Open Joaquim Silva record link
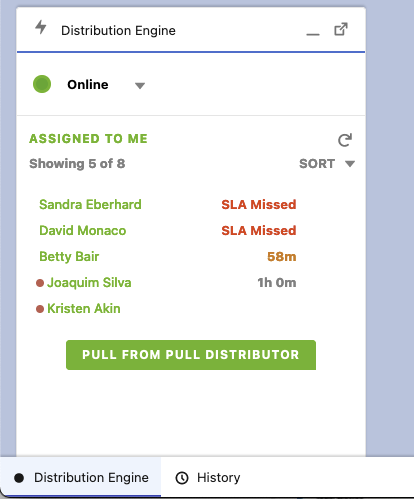 coord(89,283)
